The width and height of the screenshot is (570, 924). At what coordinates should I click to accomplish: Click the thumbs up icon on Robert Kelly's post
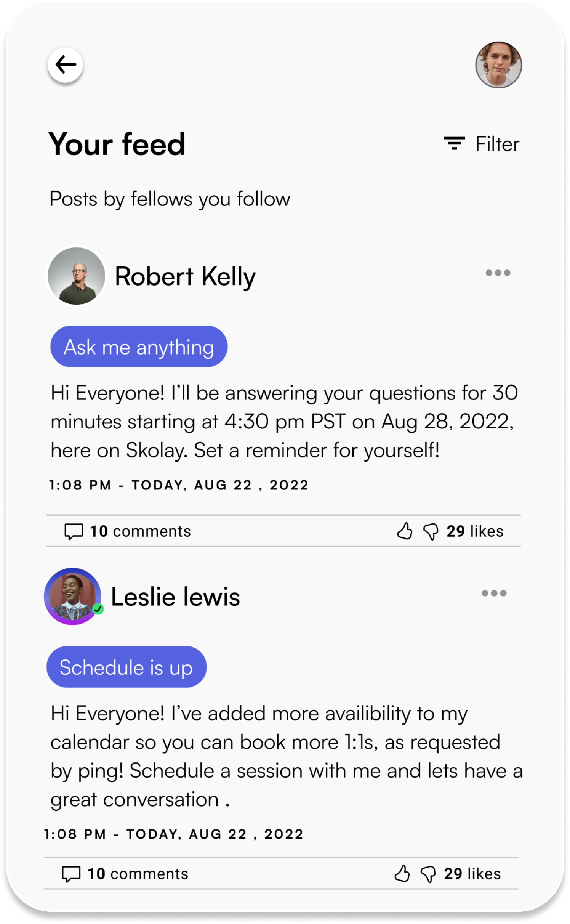[405, 531]
